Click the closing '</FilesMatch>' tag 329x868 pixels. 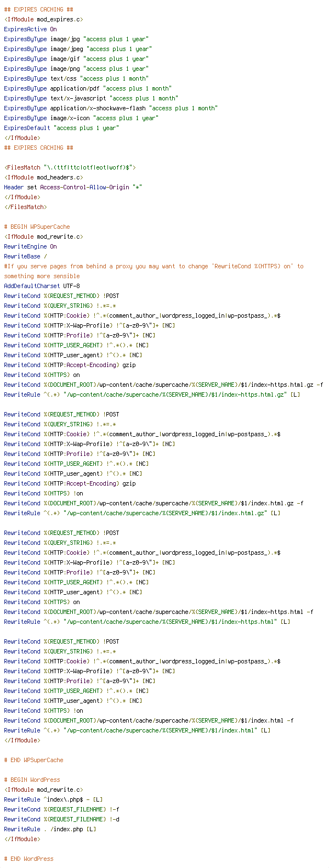25,207
